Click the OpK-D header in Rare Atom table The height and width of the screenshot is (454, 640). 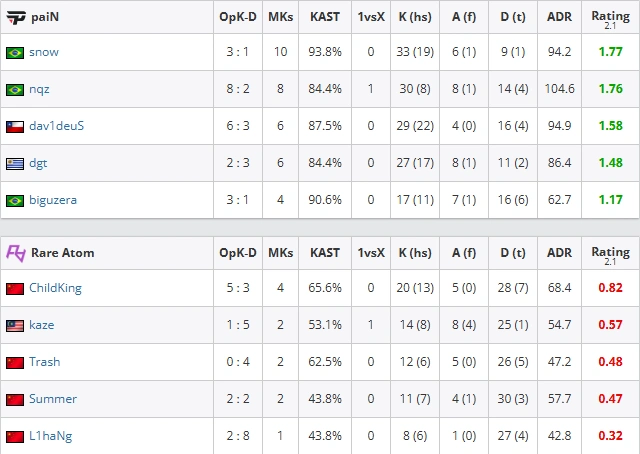238,253
